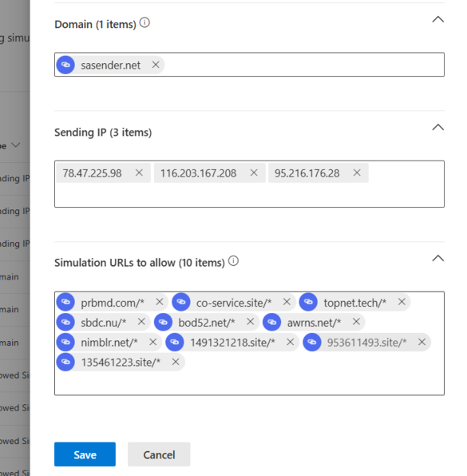This screenshot has height=476, width=467.
Task: Delete the co-service.site/* URL entry
Action: (x=287, y=302)
